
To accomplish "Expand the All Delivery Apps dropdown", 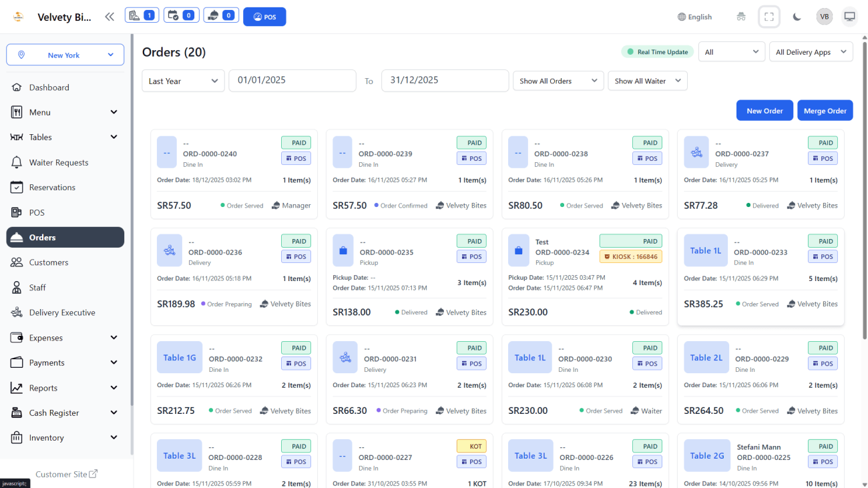I will coord(811,52).
